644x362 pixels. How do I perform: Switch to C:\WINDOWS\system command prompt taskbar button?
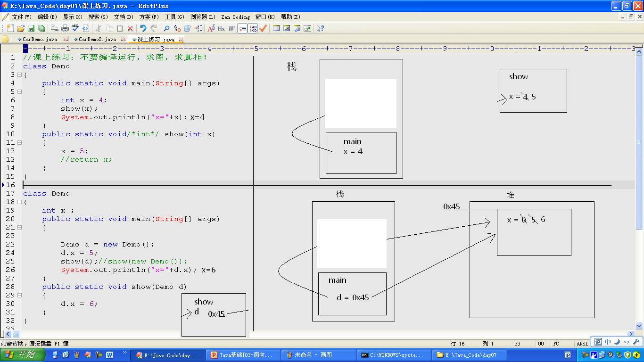394,355
